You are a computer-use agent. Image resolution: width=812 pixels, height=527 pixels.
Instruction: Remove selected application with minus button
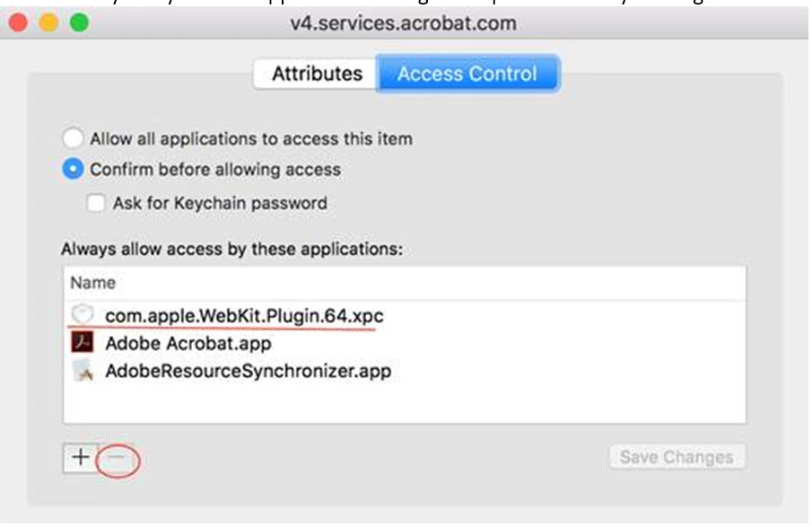coord(117,458)
